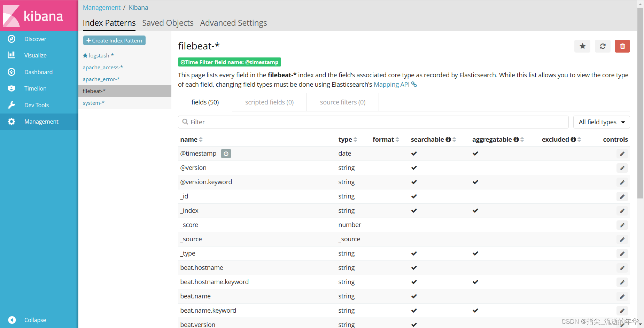Edit the beat.hostname.keyword pencil icon
Screen dimensions: 644x328
coord(622,282)
